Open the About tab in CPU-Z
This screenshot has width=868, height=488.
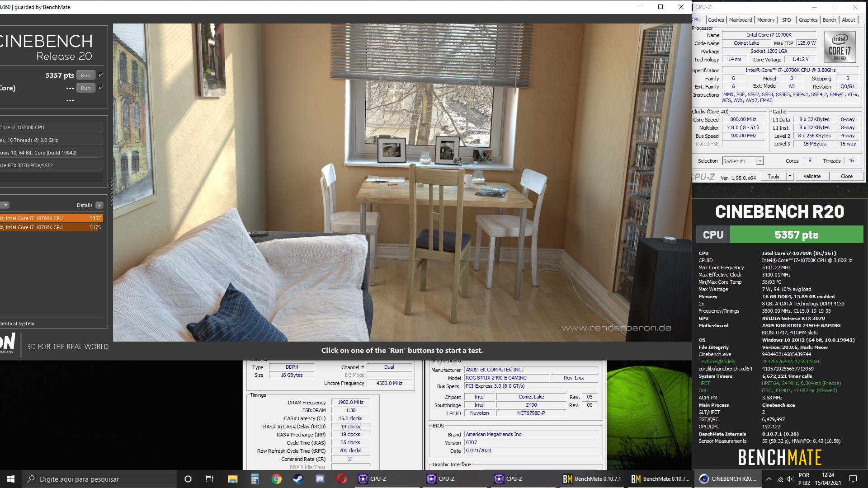point(848,20)
